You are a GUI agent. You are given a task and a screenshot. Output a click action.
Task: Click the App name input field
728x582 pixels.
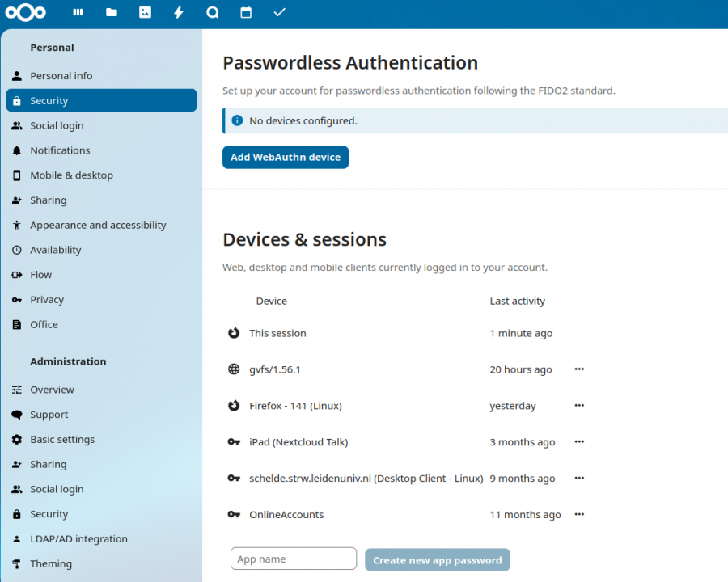tap(293, 559)
